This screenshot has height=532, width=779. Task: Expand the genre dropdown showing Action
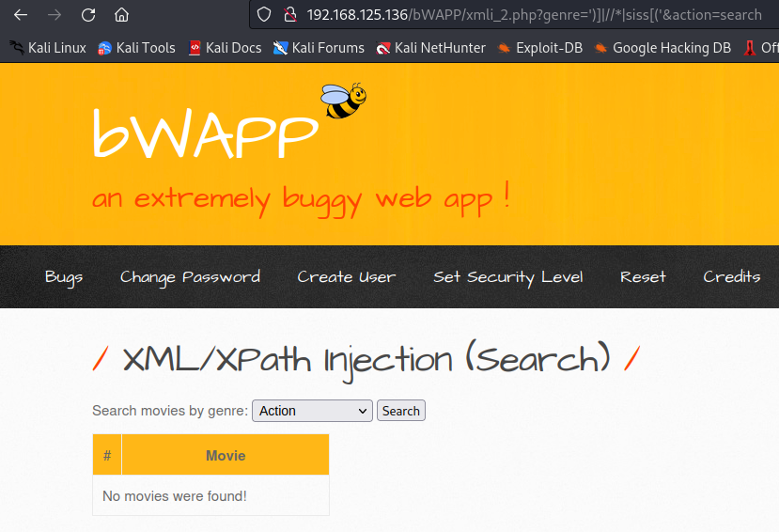(x=312, y=411)
